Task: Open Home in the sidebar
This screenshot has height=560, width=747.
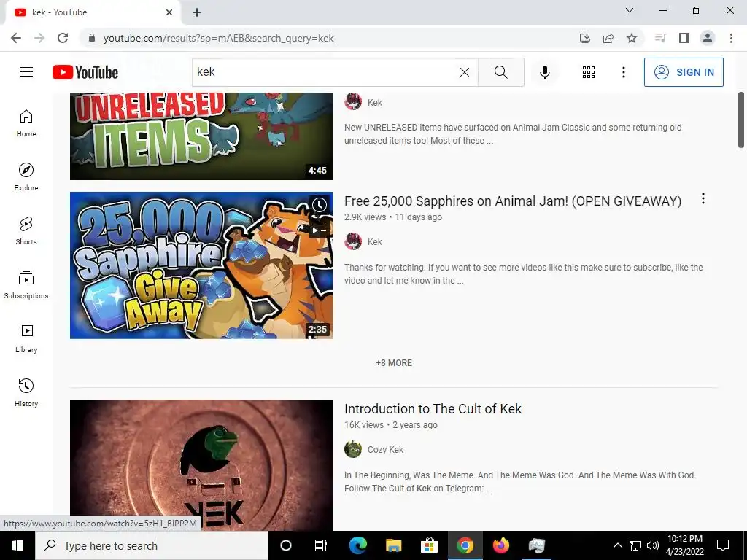Action: coord(26,122)
